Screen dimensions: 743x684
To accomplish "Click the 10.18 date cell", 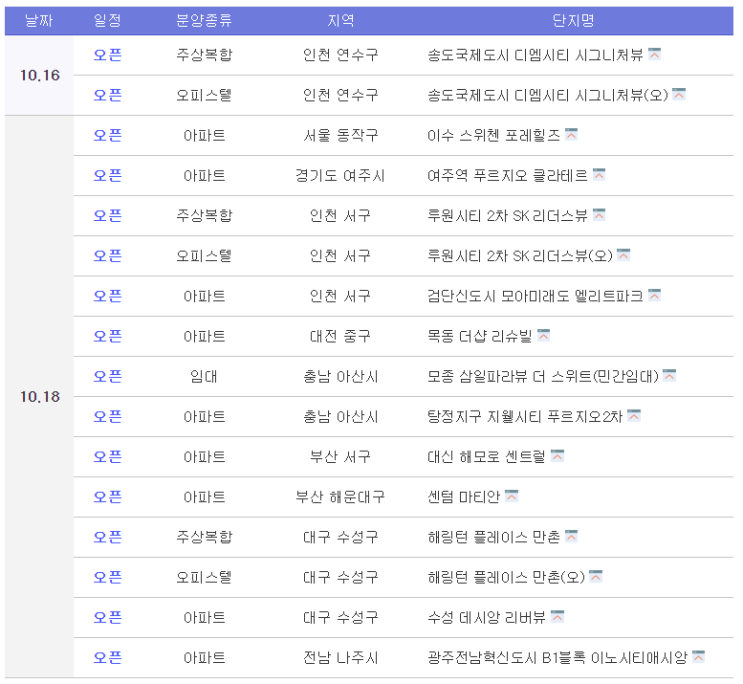I will coord(39,396).
